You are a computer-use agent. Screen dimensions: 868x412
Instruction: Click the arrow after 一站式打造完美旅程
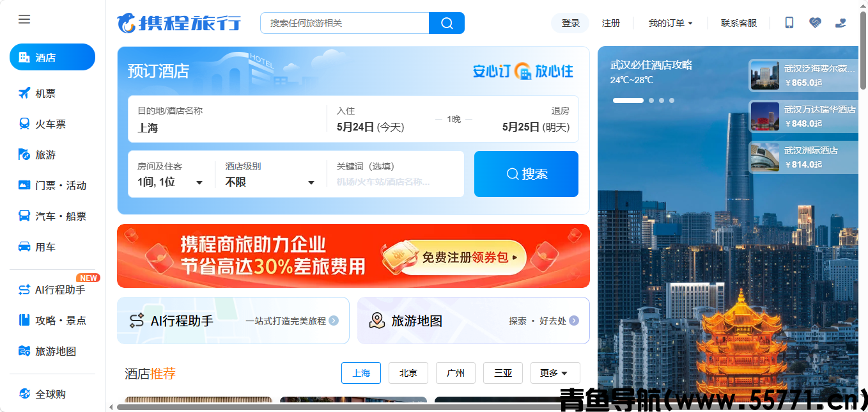pyautogui.click(x=334, y=321)
